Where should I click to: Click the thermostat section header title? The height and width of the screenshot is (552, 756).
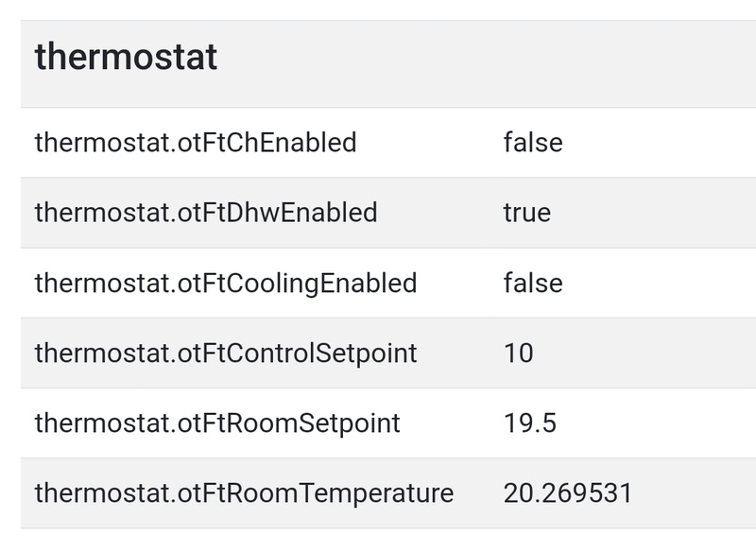(126, 58)
